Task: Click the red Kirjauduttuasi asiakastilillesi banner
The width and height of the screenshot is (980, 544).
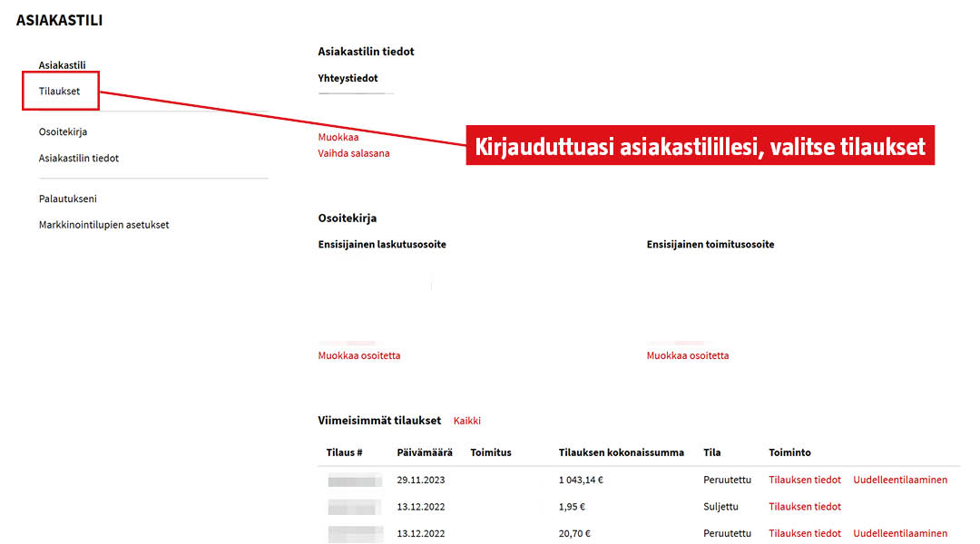Action: [x=700, y=146]
